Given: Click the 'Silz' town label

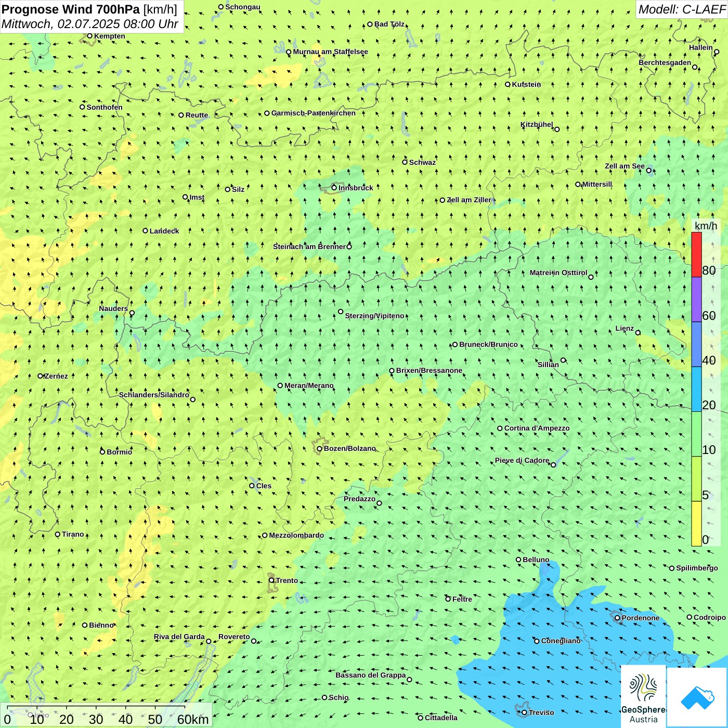Looking at the screenshot, I should (x=238, y=189).
